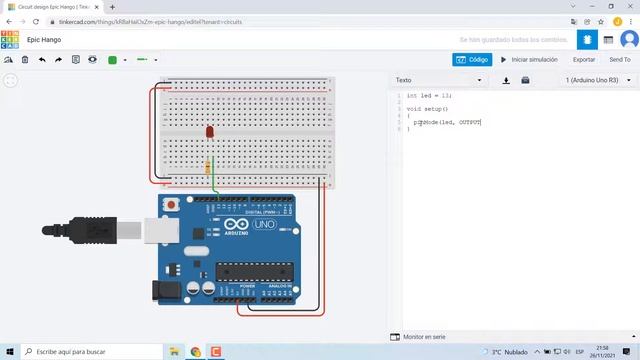This screenshot has width=640, height=360.
Task: Zoom to fit the circuit view
Action: [x=11, y=80]
